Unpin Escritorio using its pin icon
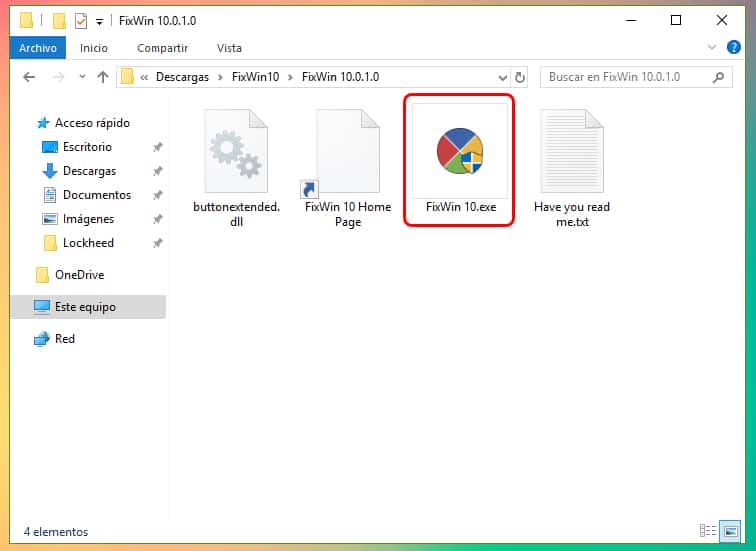756x551 pixels. (158, 147)
